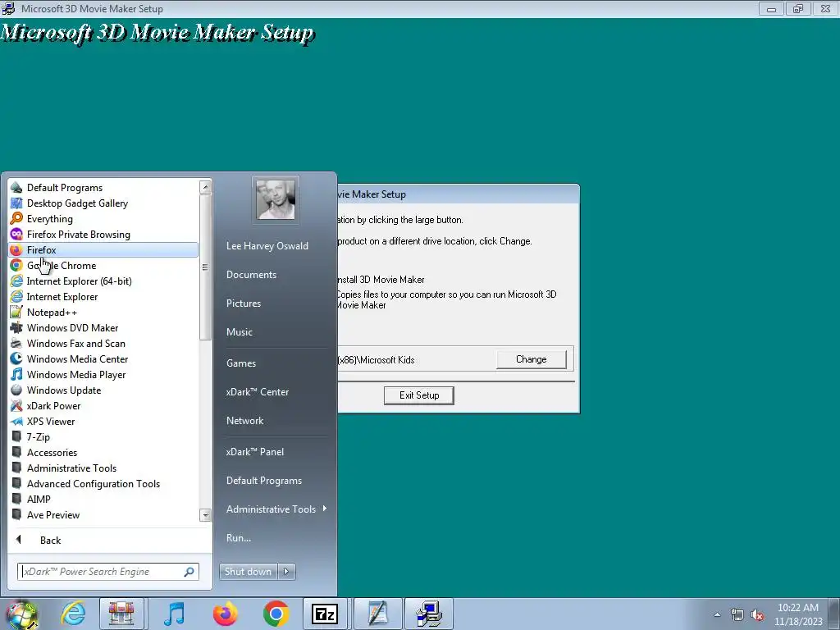The width and height of the screenshot is (840, 630).
Task: Click the muted volume tray icon
Action: pyautogui.click(x=757, y=615)
